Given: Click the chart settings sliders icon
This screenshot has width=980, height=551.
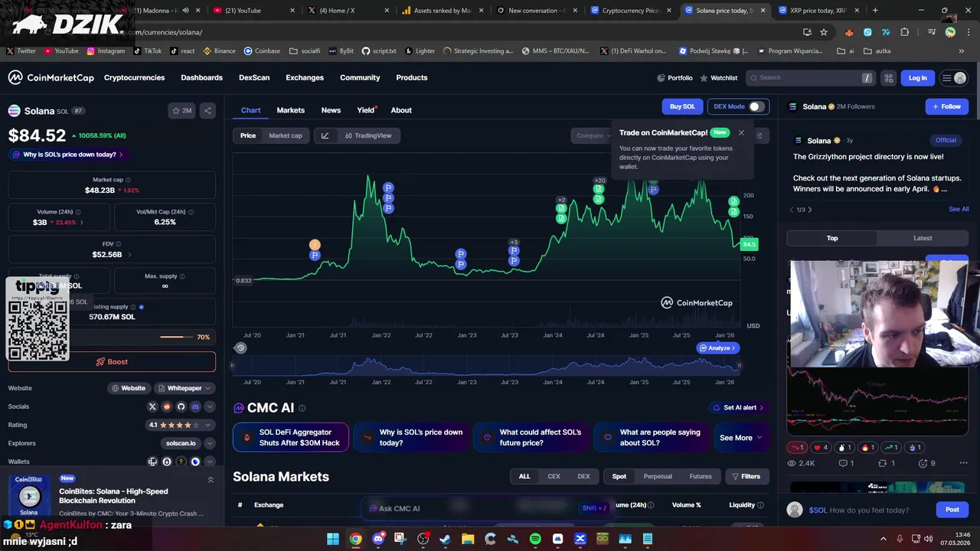Looking at the screenshot, I should 759,135.
